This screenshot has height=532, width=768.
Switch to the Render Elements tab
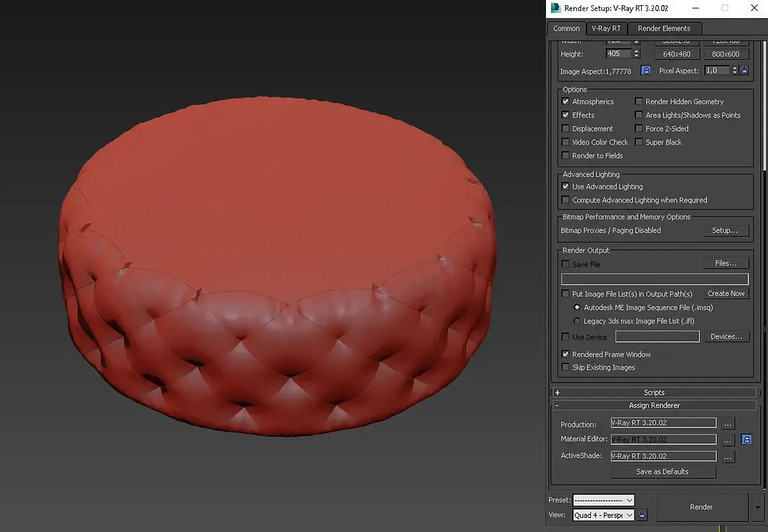point(664,29)
